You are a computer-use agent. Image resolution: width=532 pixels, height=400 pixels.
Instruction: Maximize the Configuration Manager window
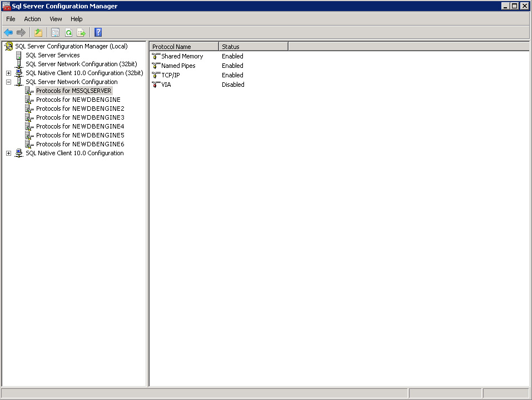(515, 6)
